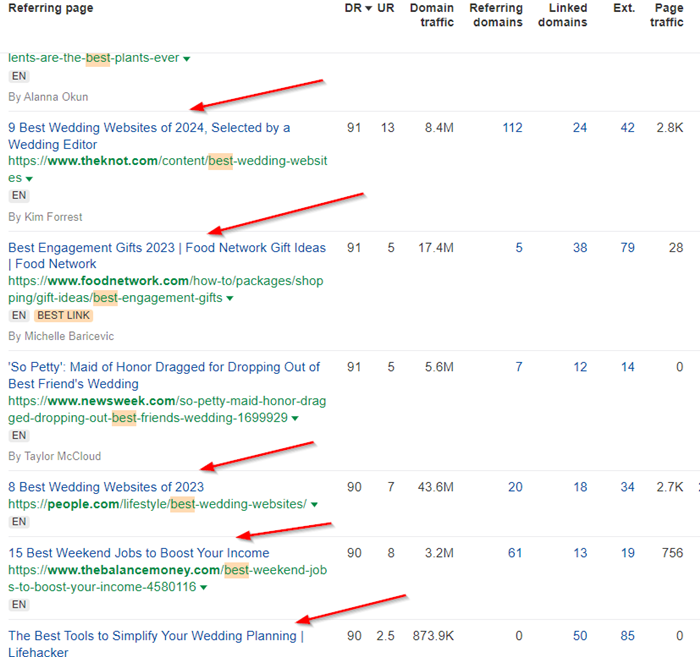
Task: Click linked domains value 18 for people.com
Action: (x=580, y=487)
